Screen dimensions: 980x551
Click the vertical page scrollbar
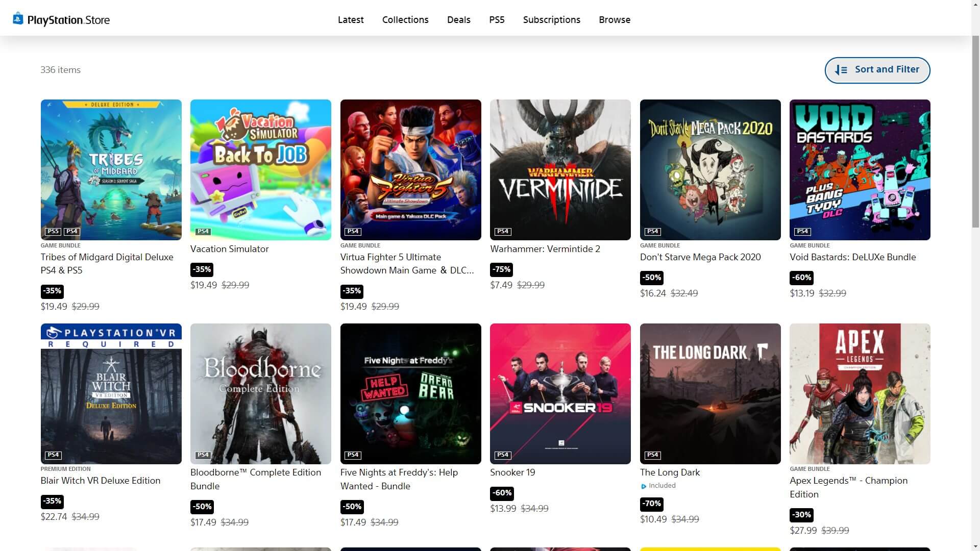pos(975,133)
